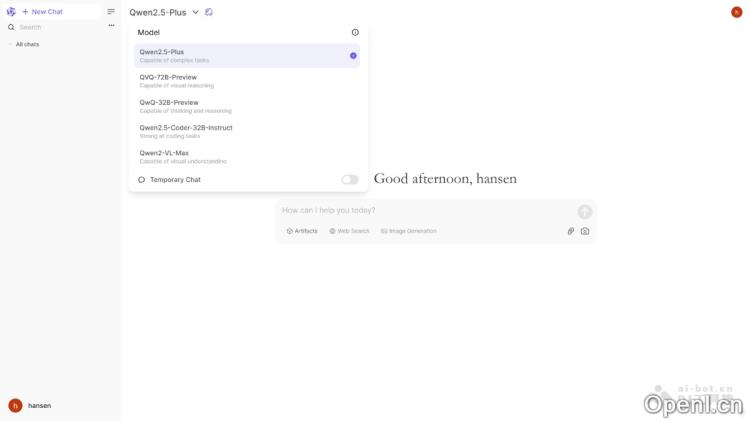Expand the All chats section
This screenshot has width=750, height=421.
(26, 44)
